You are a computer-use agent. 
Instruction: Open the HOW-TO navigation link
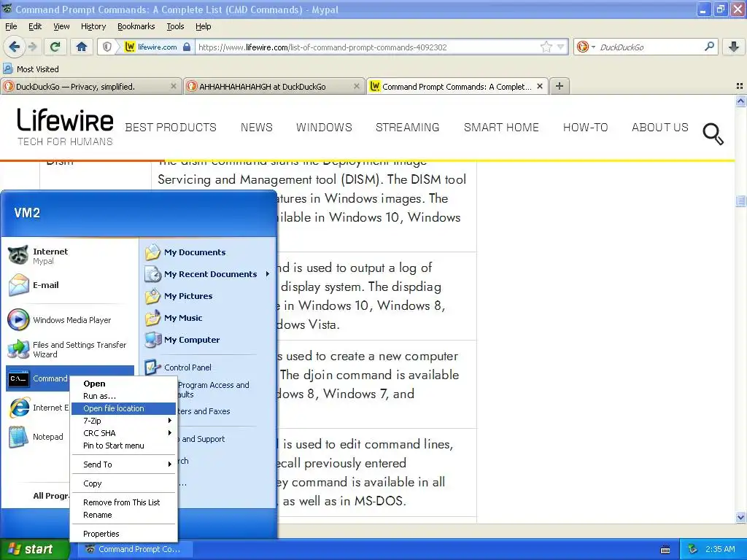[x=586, y=127]
